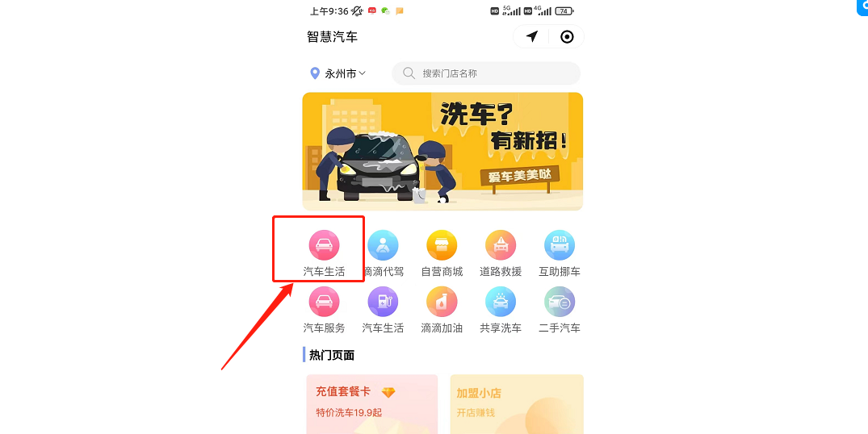
Task: Open the 充值套餐卡 card
Action: pyautogui.click(x=372, y=404)
